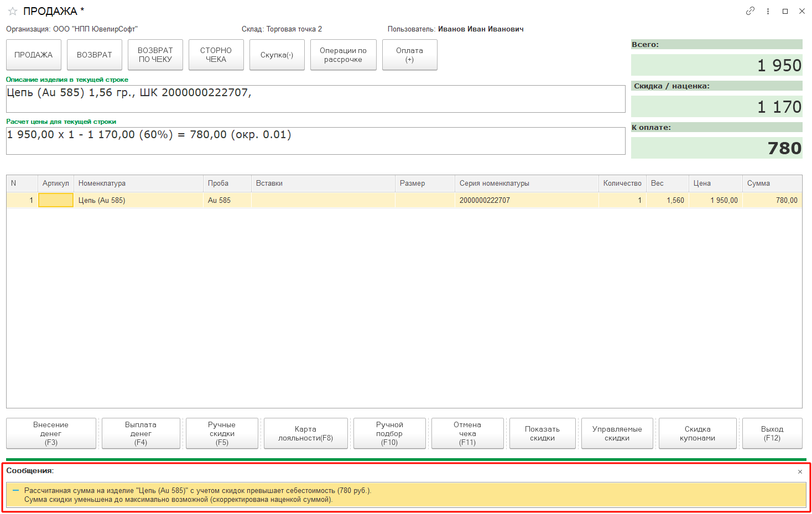Screen dimensions: 812x514
Task: Close the ПРОДАЖА window
Action: (802, 11)
